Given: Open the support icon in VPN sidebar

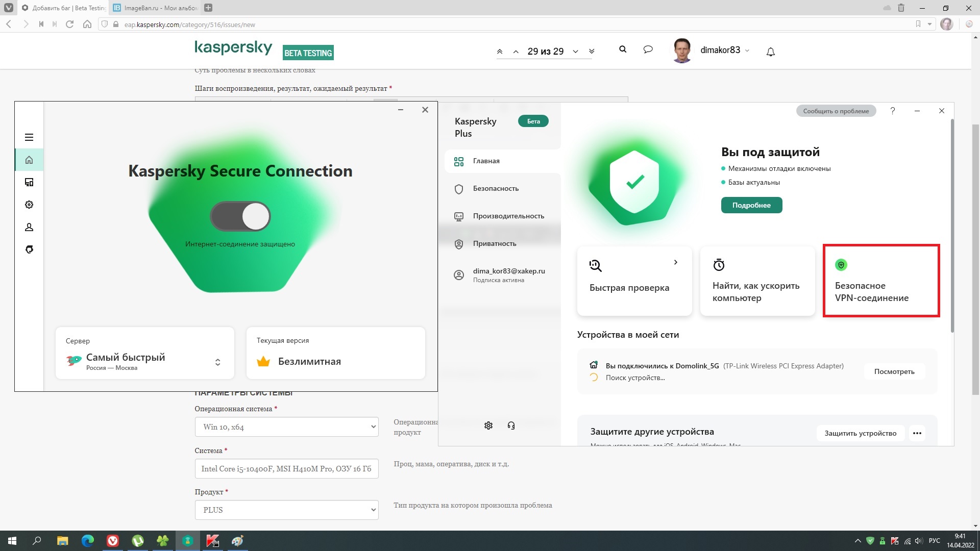Looking at the screenshot, I should [x=29, y=249].
